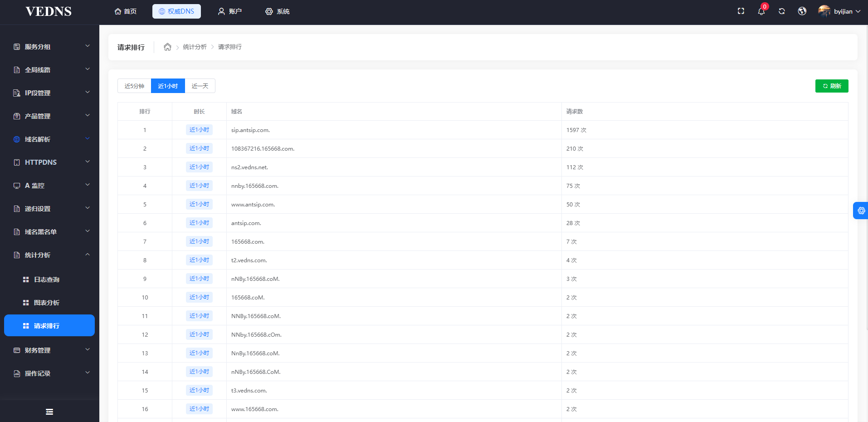868x422 pixels.
Task: Click the 请求排行 breadcrumb link
Action: (x=230, y=47)
